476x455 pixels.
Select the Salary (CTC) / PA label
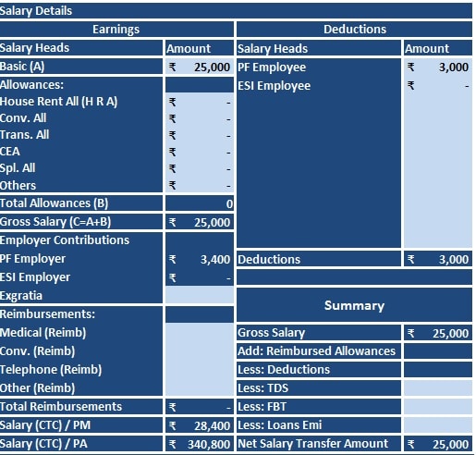tap(81, 444)
